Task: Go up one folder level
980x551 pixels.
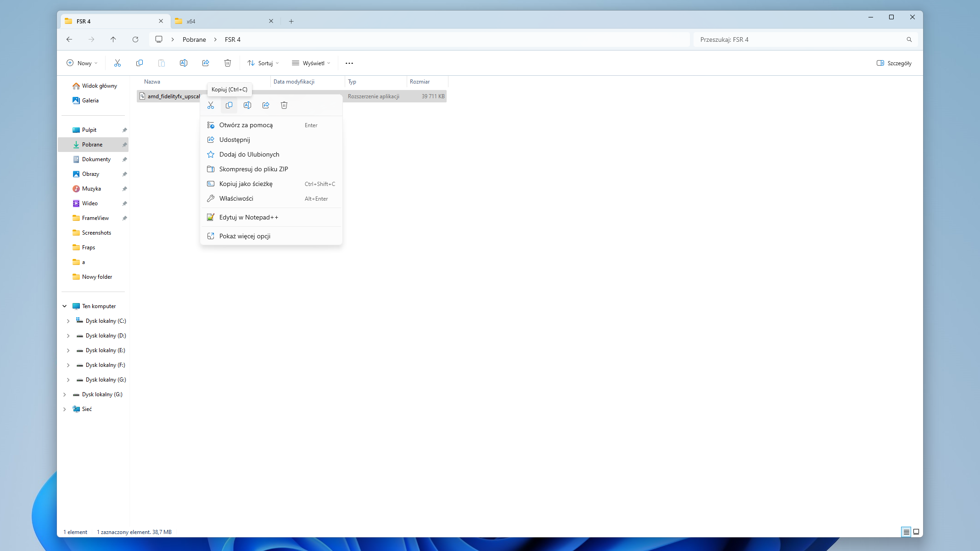Action: [x=113, y=39]
